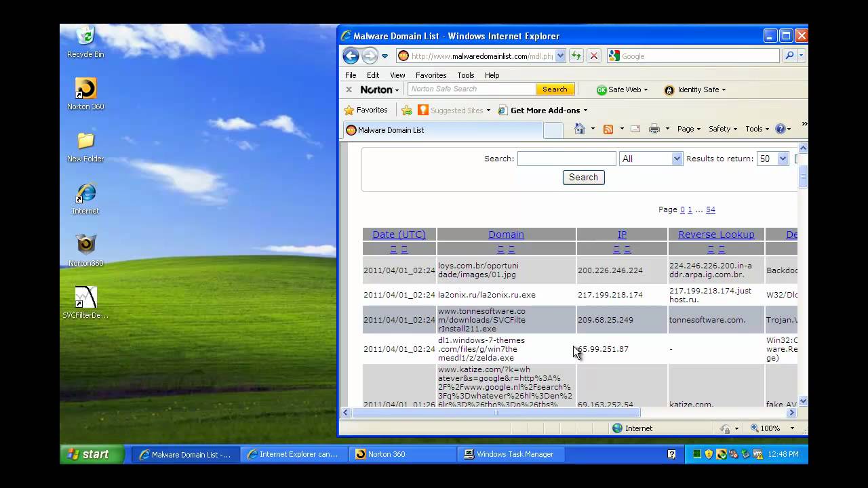Image resolution: width=868 pixels, height=488 pixels.
Task: Open the Help menu
Action: click(492, 75)
